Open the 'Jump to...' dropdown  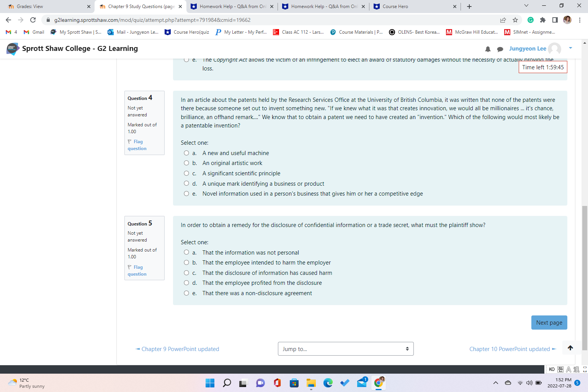click(x=345, y=349)
